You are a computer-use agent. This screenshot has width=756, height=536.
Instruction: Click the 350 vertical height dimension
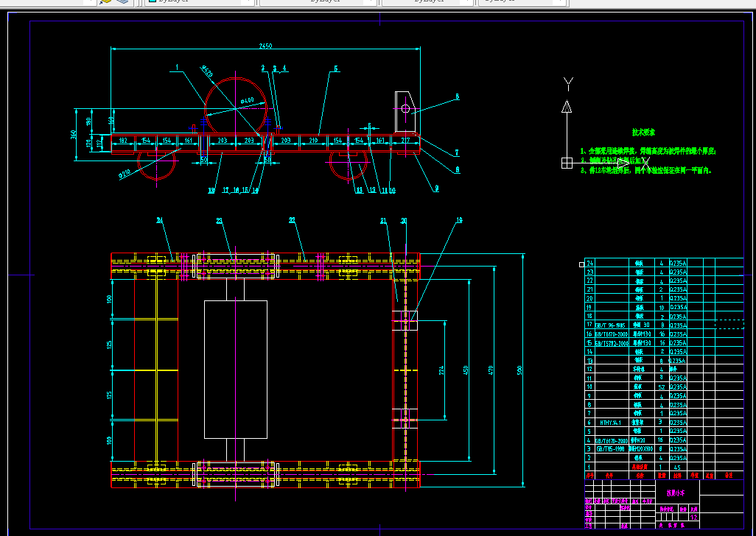[74, 134]
